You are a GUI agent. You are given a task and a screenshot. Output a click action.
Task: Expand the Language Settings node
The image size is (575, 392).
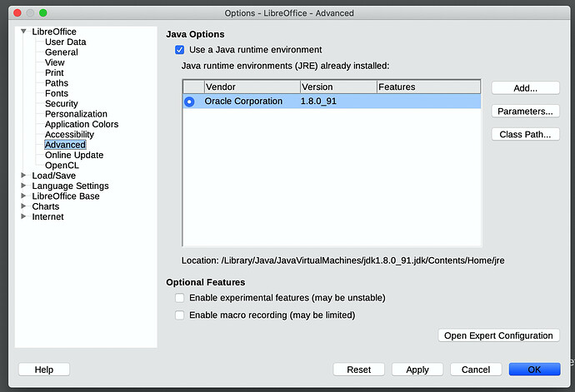(x=23, y=186)
